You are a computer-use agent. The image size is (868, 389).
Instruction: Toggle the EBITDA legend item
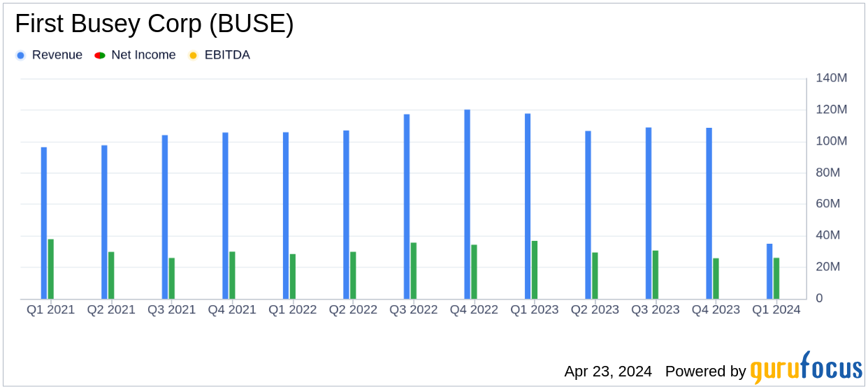tap(219, 55)
